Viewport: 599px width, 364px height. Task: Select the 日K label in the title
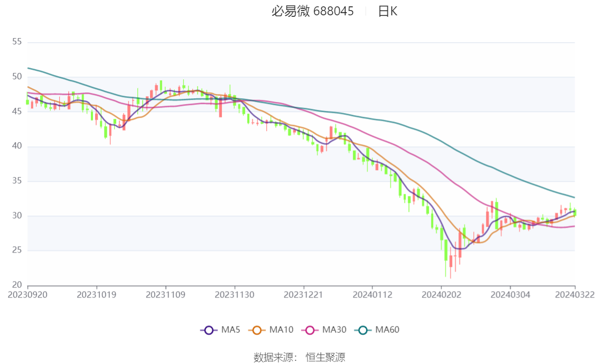[388, 12]
